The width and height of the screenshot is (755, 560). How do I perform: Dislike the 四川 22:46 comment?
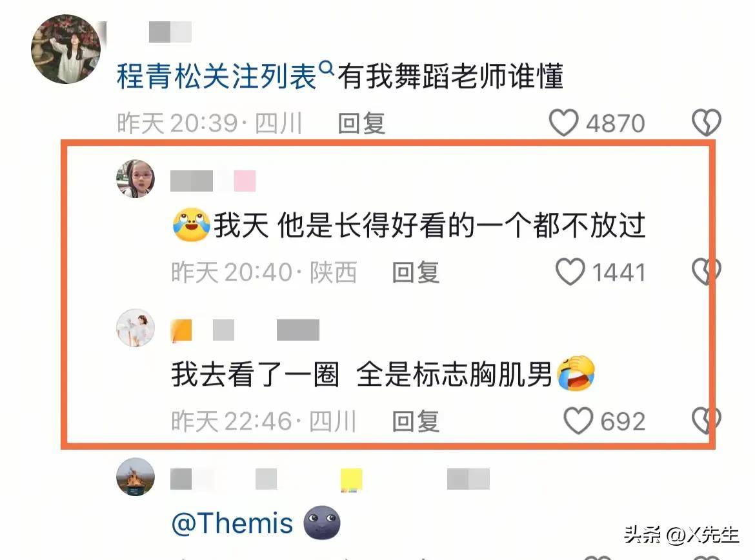pyautogui.click(x=706, y=421)
